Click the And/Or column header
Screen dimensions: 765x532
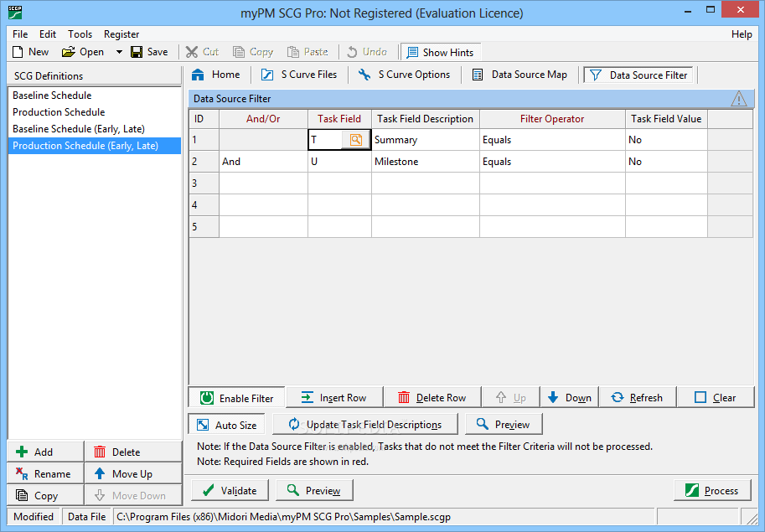point(263,119)
